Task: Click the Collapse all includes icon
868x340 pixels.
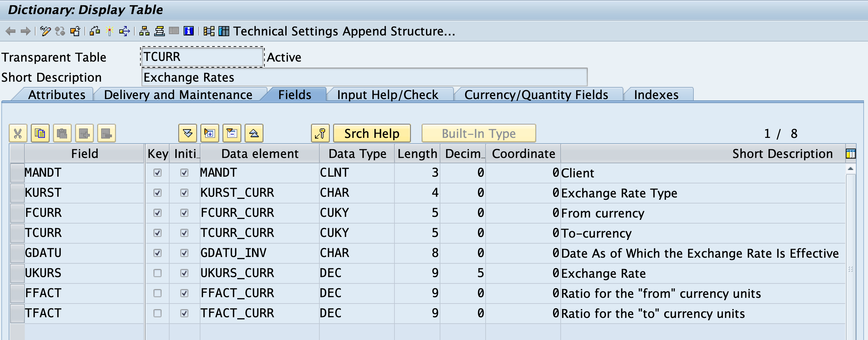Action: (254, 133)
